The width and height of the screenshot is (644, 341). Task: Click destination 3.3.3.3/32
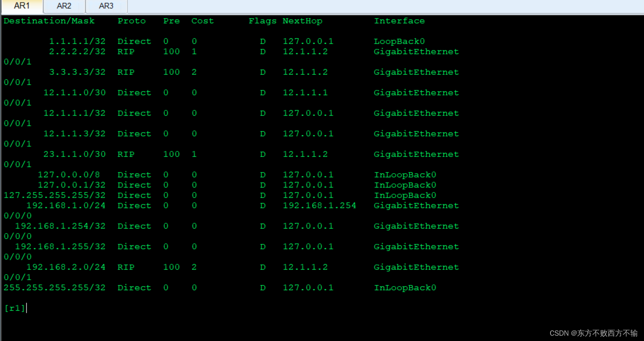point(78,72)
